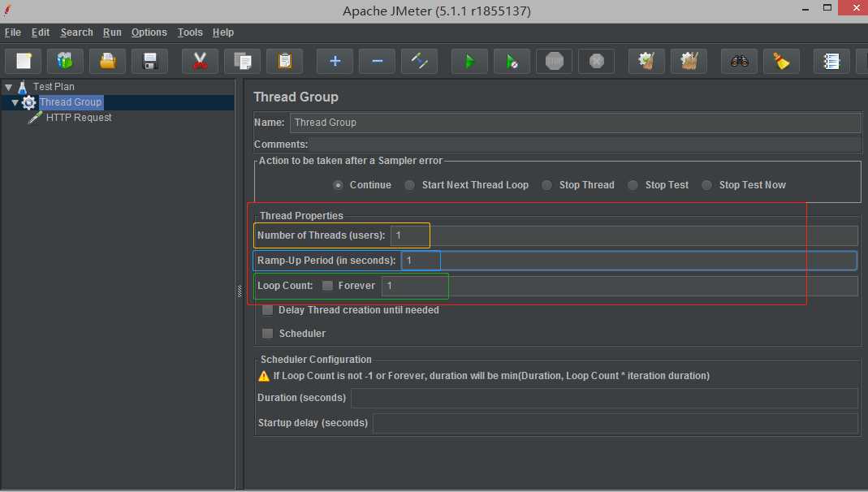Click the Startup delay (seconds) field

coord(615,423)
